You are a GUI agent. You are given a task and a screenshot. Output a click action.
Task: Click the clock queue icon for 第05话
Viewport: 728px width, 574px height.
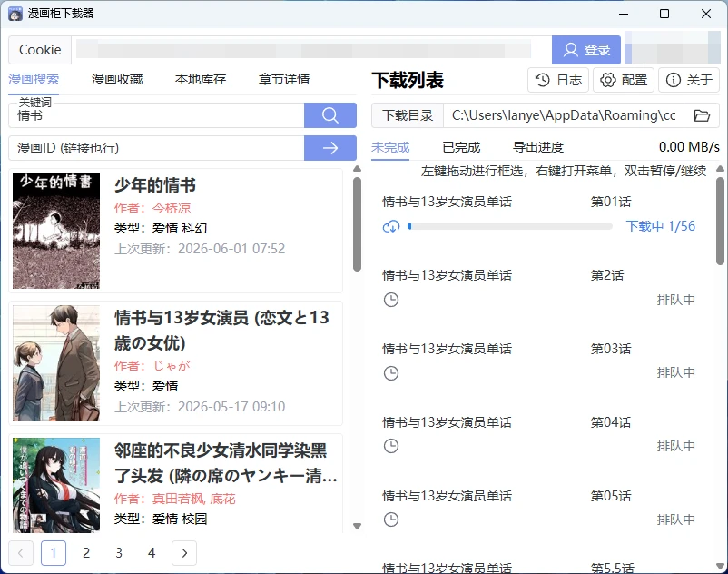pyautogui.click(x=391, y=520)
